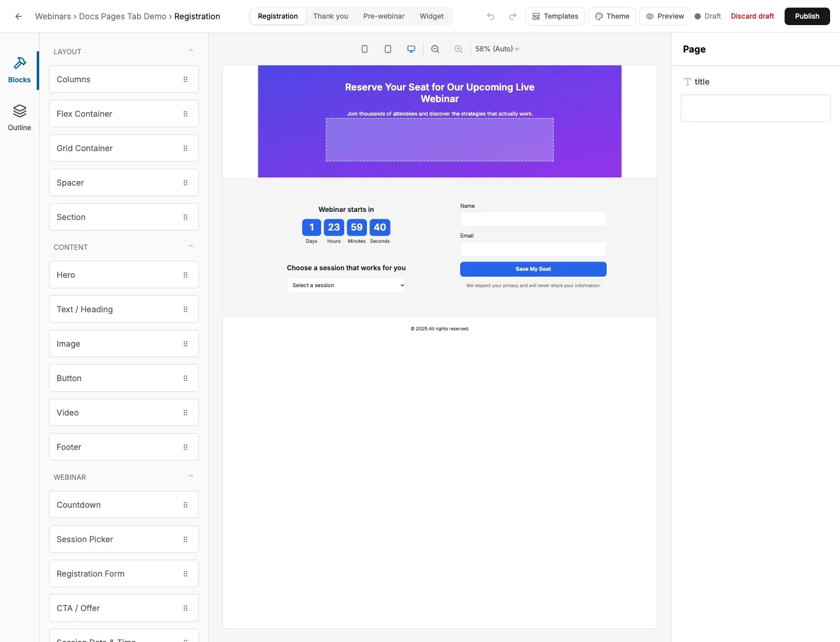This screenshot has width=840, height=642.
Task: Grab the Button block drag handle
Action: pyautogui.click(x=185, y=378)
